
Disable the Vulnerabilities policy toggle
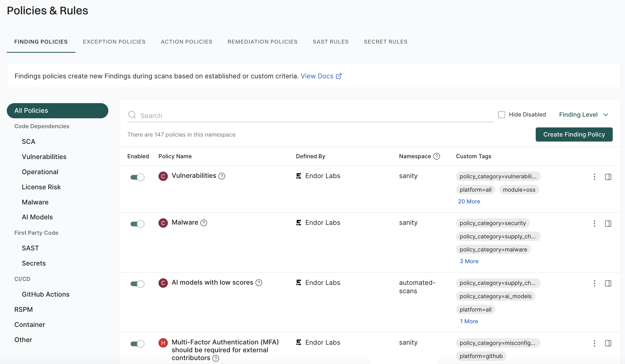pos(137,177)
